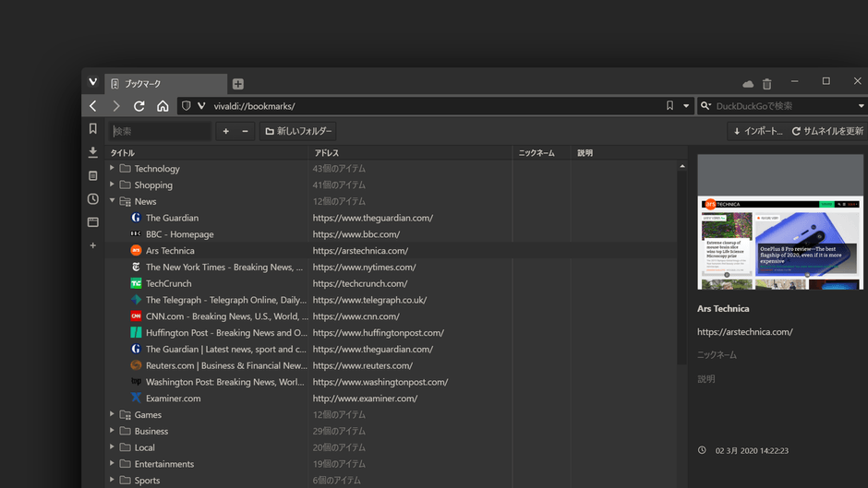The height and width of the screenshot is (488, 868).
Task: Open the History clock panel icon
Action: pyautogui.click(x=92, y=199)
